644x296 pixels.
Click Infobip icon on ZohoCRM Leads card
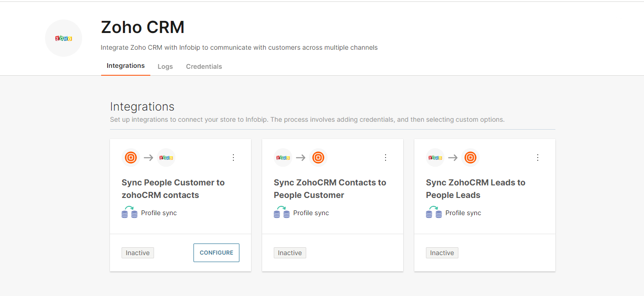click(470, 158)
